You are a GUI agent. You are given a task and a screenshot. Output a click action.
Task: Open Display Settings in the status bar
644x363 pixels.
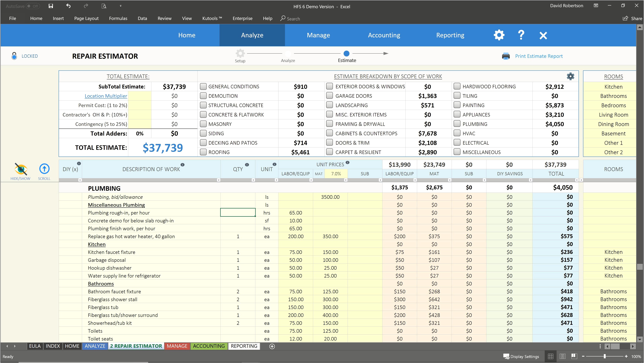pyautogui.click(x=521, y=356)
